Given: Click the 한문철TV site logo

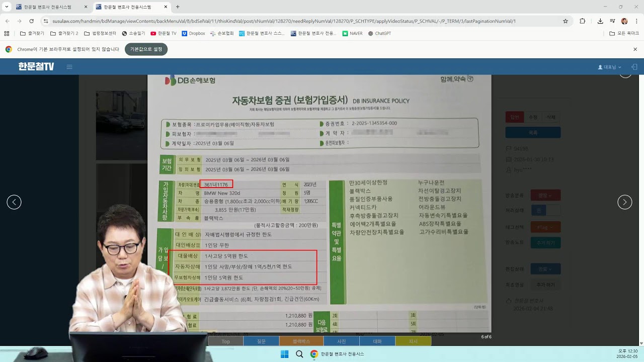Looking at the screenshot, I should (36, 67).
